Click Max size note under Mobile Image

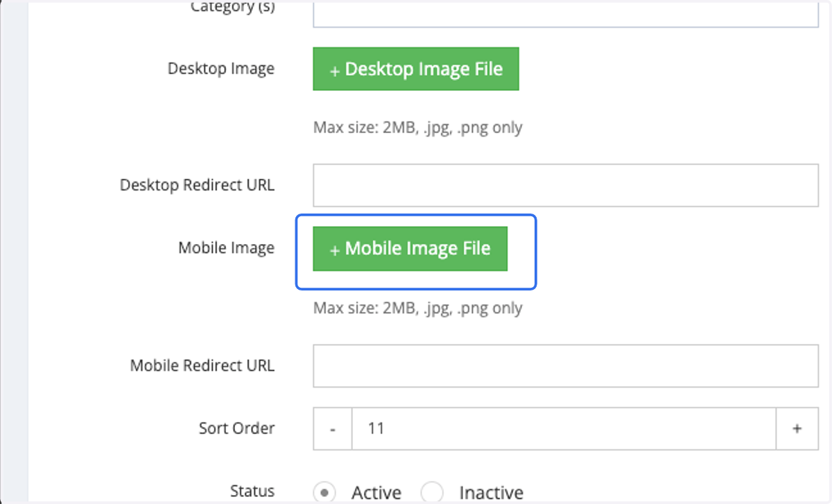pyautogui.click(x=418, y=308)
